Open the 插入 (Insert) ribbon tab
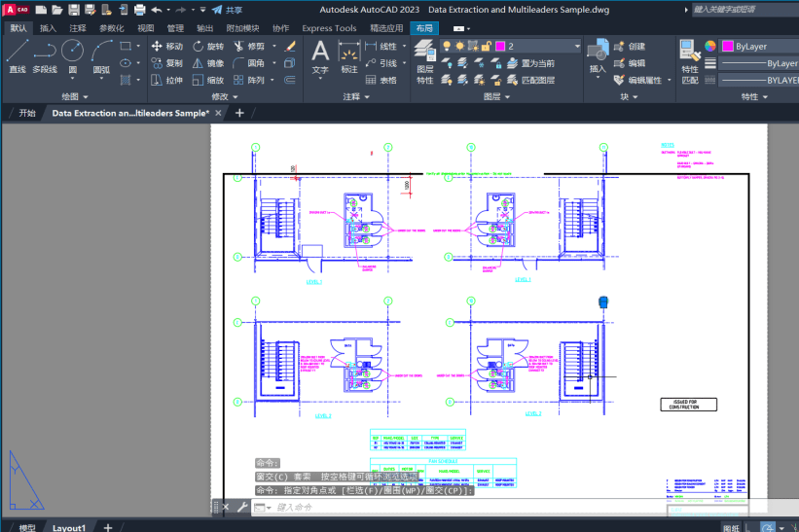Viewport: 799px width, 532px height. click(48, 28)
